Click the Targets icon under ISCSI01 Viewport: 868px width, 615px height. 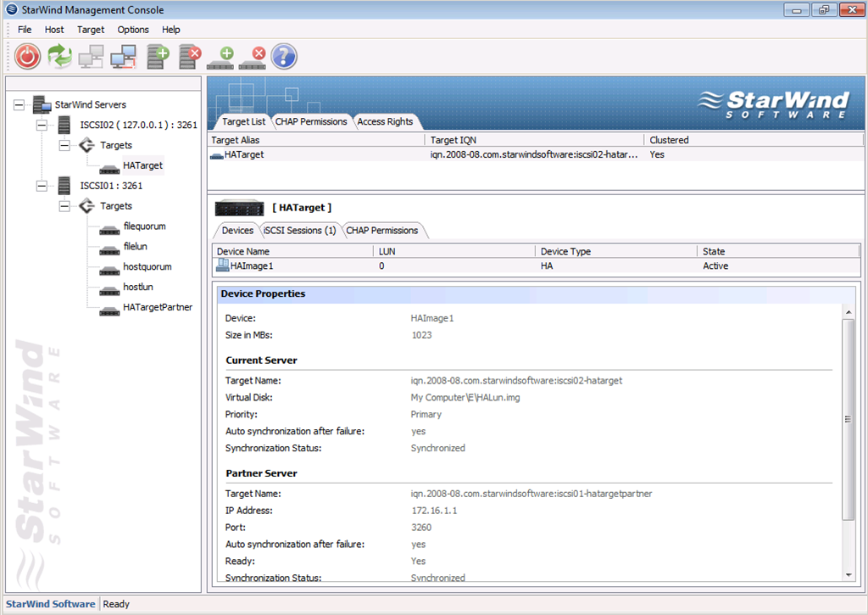click(x=87, y=206)
